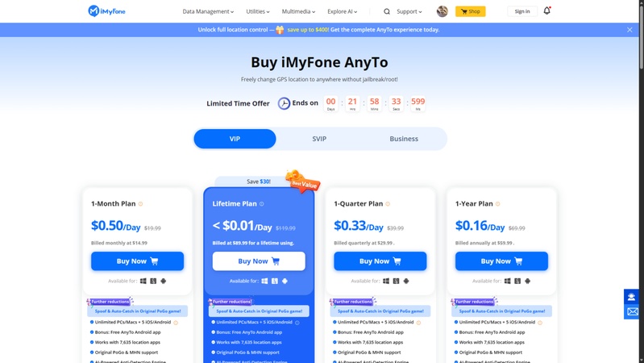Click the Sign in button
Screen dimensions: 644x363
tap(522, 11)
